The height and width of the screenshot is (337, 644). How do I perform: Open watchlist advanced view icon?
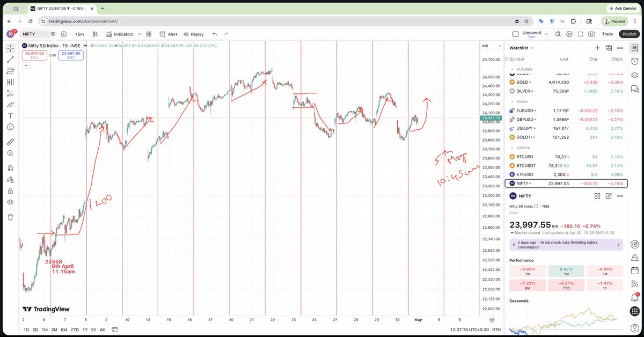point(609,48)
